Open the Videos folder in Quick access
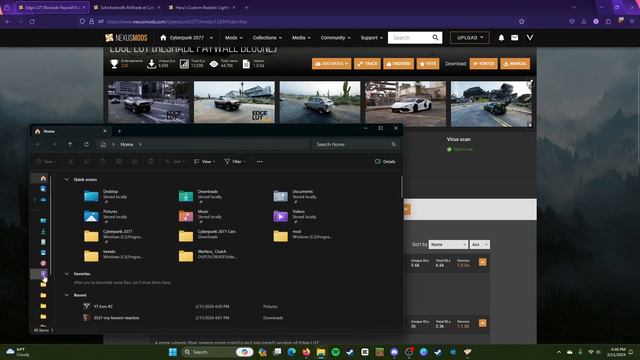 295,216
